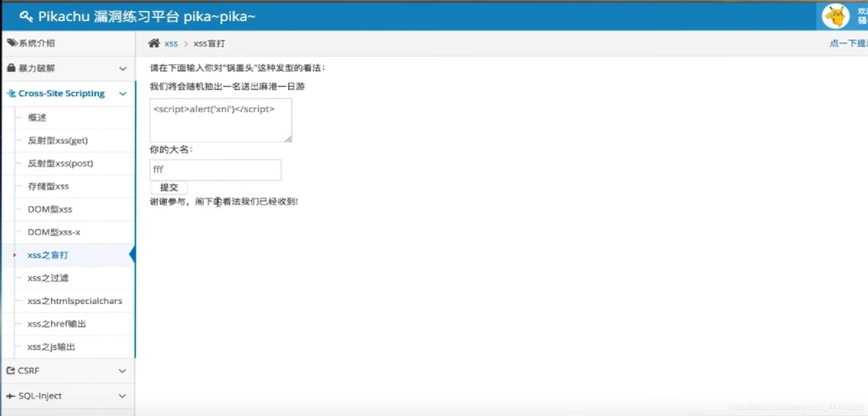Expand the CSRF section chevron
868x416 pixels.
click(x=122, y=371)
